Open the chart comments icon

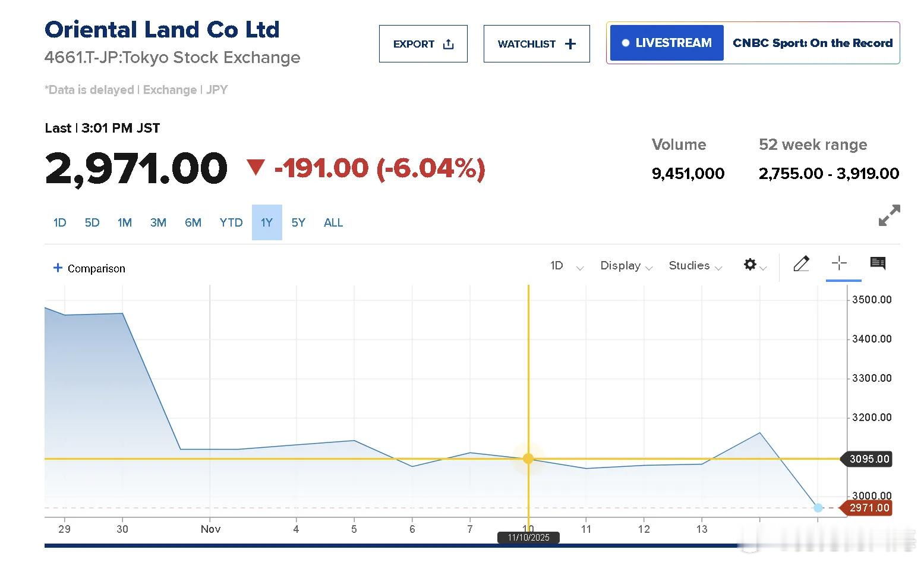(878, 263)
